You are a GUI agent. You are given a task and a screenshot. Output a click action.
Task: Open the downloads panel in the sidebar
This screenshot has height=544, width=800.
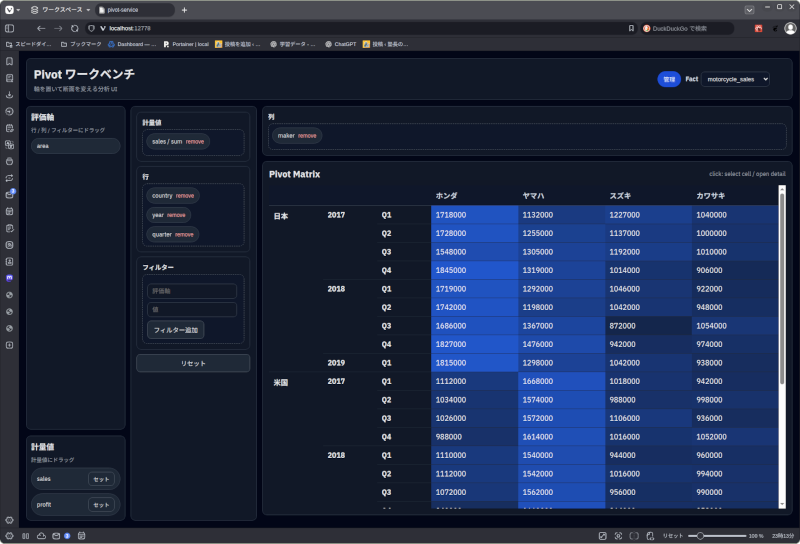point(9,95)
